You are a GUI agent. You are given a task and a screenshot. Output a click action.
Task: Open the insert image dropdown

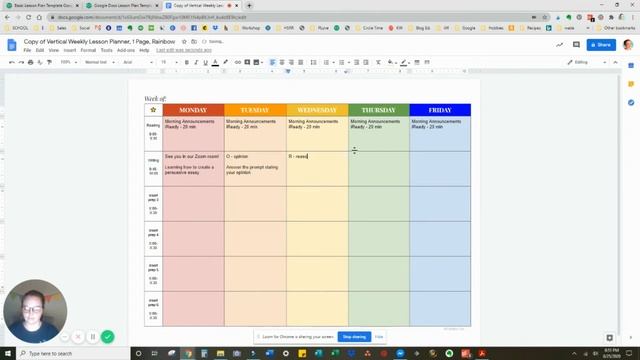(x=258, y=62)
